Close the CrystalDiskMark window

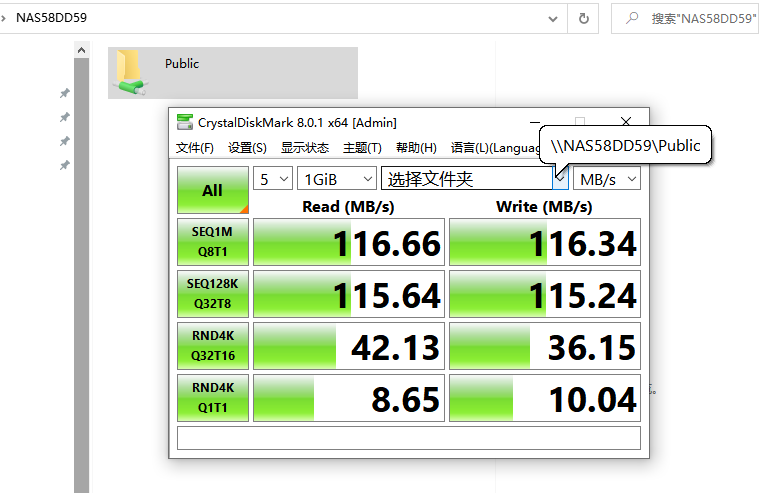[626, 122]
